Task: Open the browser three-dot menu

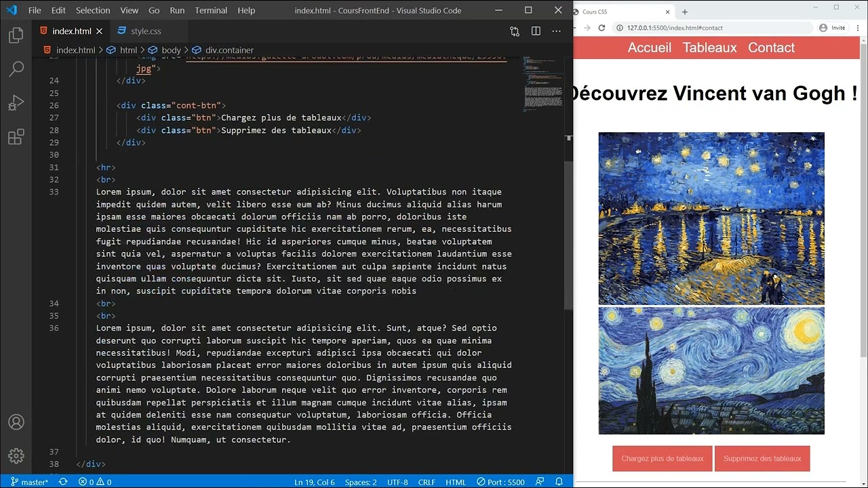Action: pyautogui.click(x=858, y=28)
